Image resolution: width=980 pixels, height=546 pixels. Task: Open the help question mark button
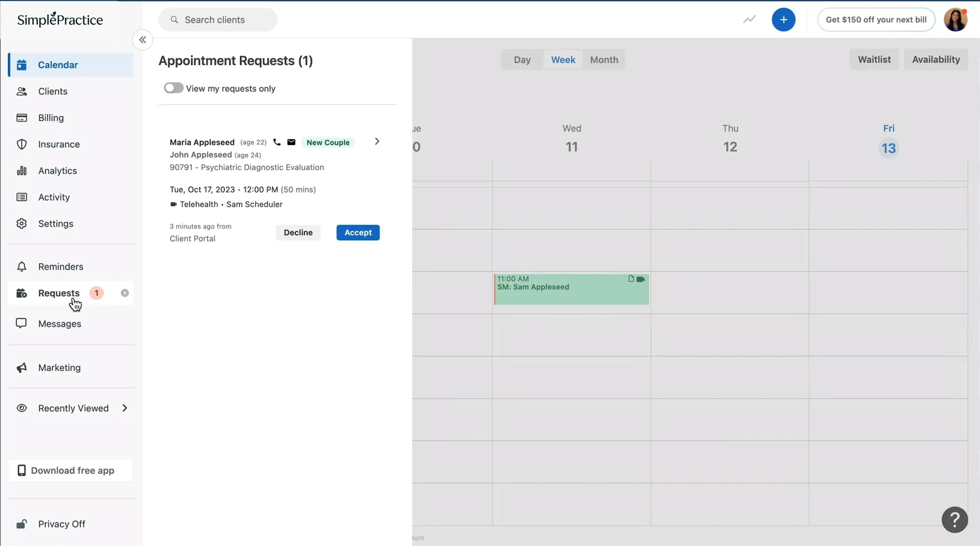tap(954, 519)
